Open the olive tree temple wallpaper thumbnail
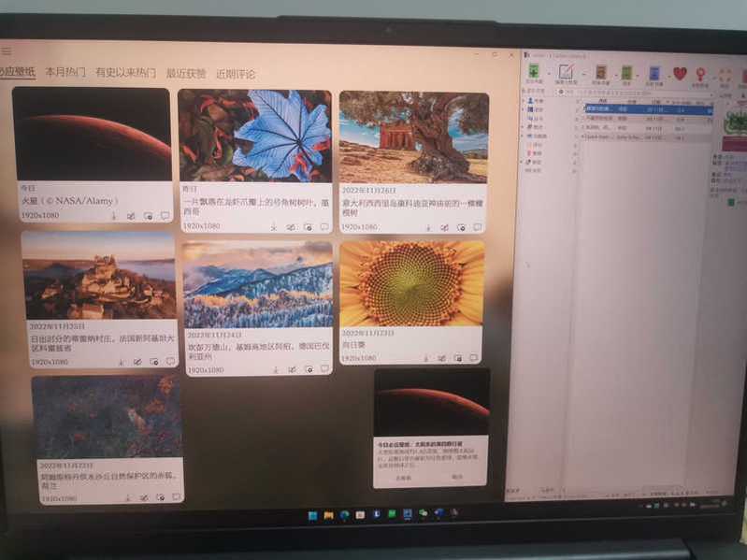Viewport: 747px width, 560px height. 413,137
